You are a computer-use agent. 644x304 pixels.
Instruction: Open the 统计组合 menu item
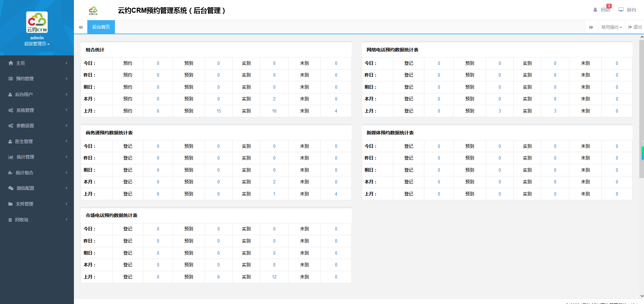coord(25,173)
